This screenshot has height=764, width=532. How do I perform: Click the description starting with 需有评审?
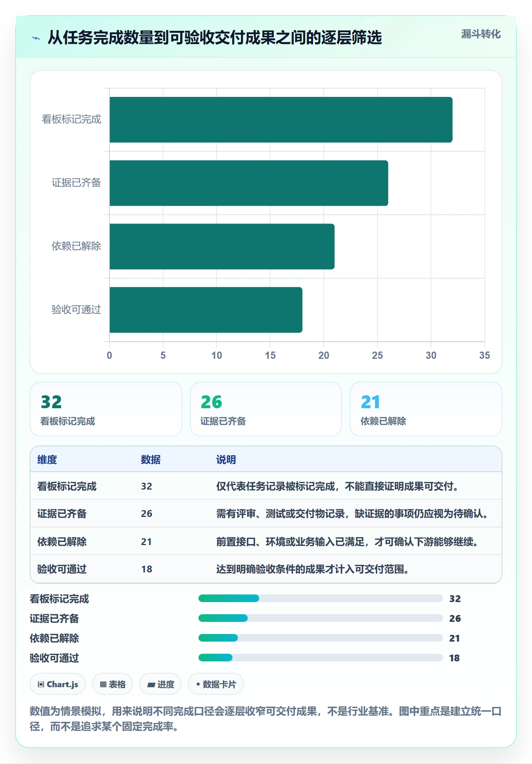tap(352, 514)
